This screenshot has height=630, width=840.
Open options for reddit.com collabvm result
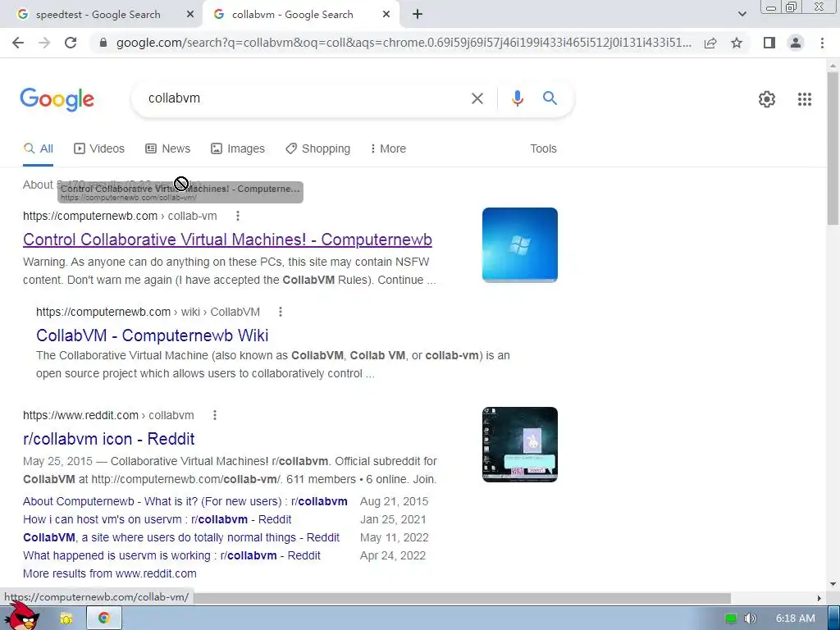click(x=215, y=415)
